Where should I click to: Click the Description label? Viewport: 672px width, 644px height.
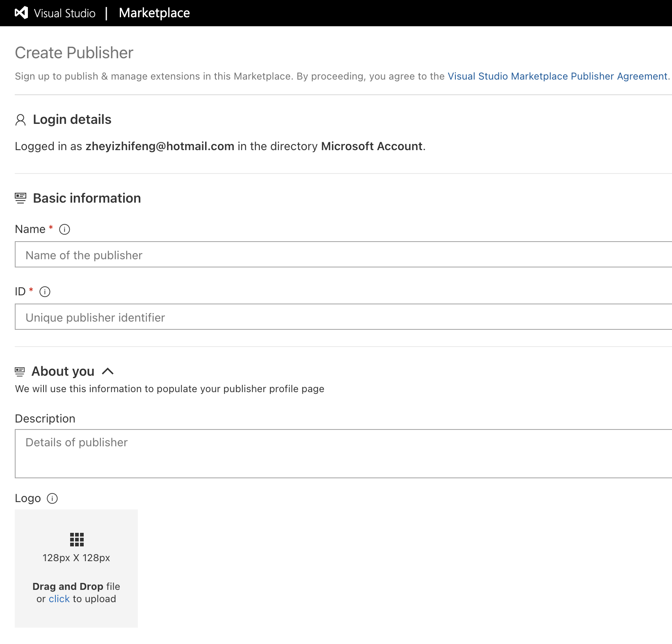(x=45, y=419)
